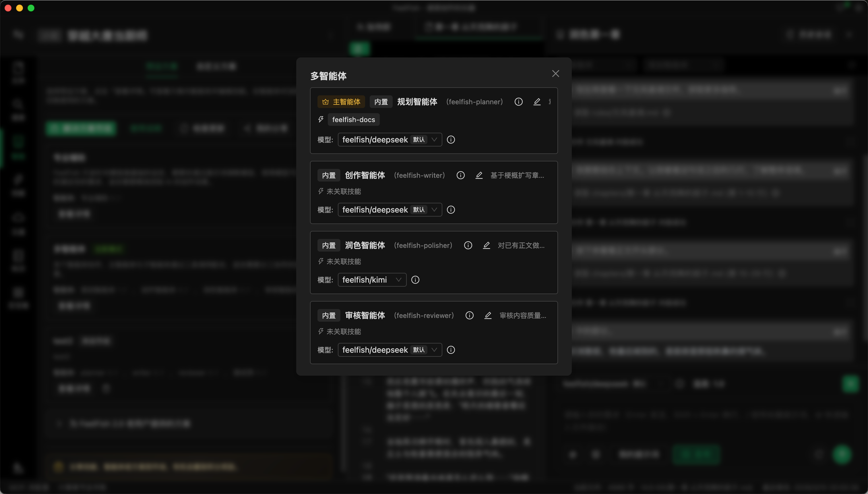Click info icon beside feelfish-reviewer name
This screenshot has width=868, height=494.
pos(469,316)
